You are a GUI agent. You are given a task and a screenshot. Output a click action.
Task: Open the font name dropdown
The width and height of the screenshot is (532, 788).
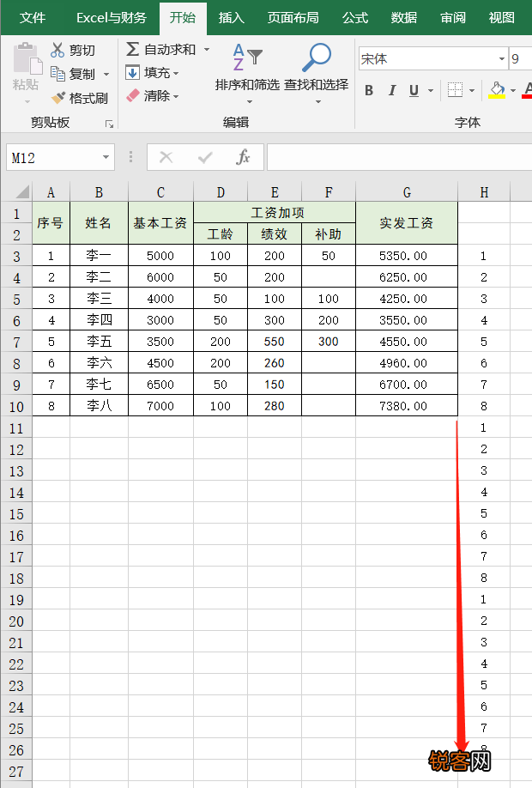tap(501, 58)
